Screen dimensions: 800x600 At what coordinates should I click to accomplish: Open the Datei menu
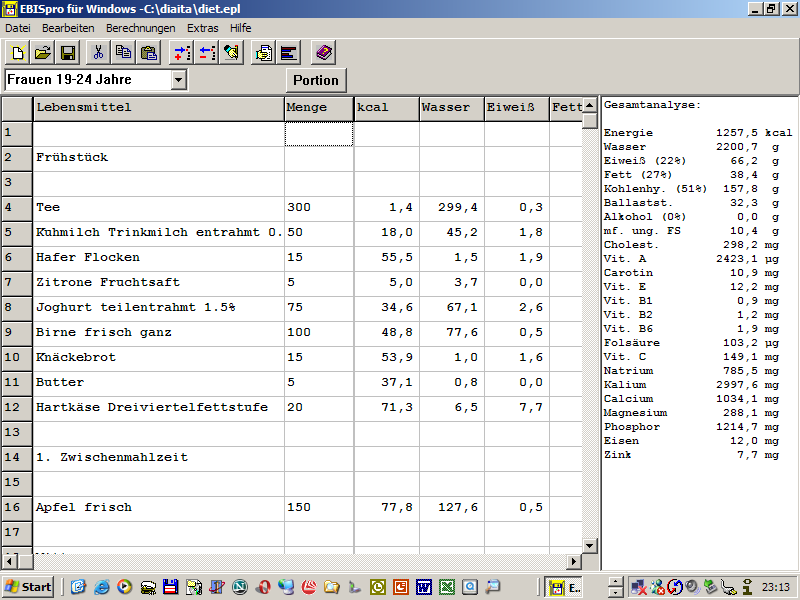tap(18, 28)
